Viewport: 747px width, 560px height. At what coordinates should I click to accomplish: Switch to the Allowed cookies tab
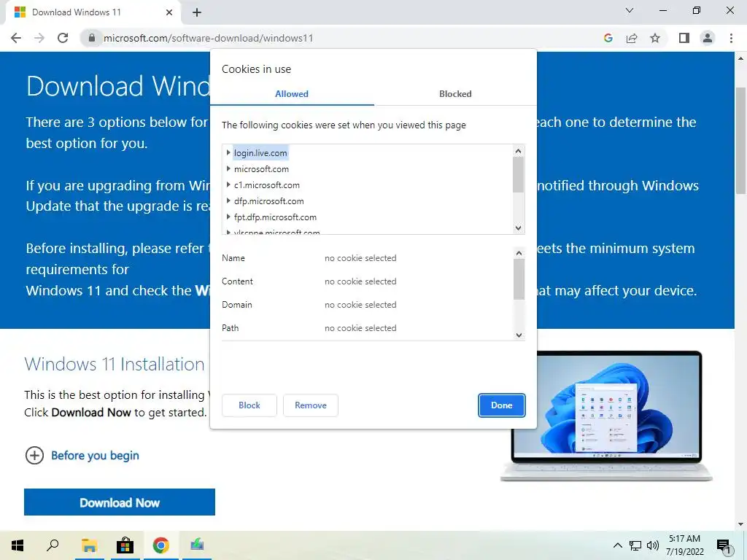point(292,94)
